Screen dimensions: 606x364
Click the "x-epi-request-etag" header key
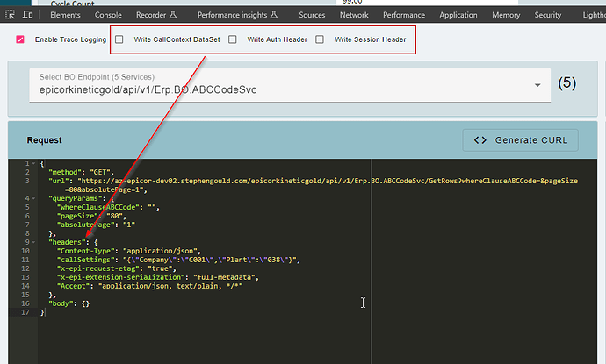(x=98, y=268)
